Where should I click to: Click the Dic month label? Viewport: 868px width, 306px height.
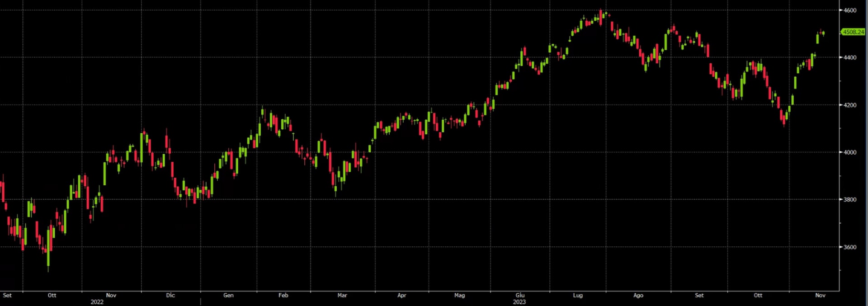[x=170, y=295]
